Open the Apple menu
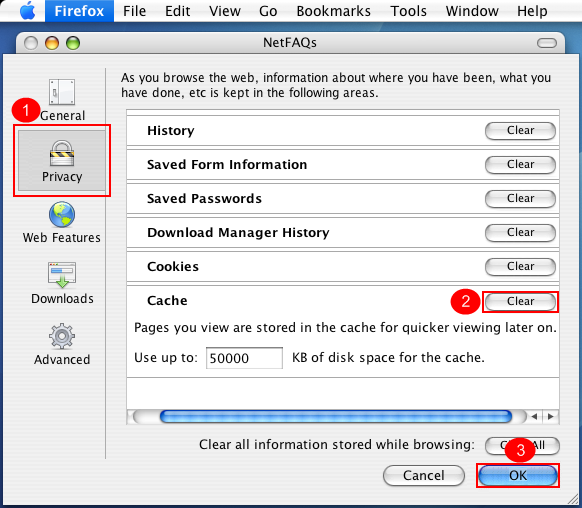The width and height of the screenshot is (582, 508). tap(27, 11)
